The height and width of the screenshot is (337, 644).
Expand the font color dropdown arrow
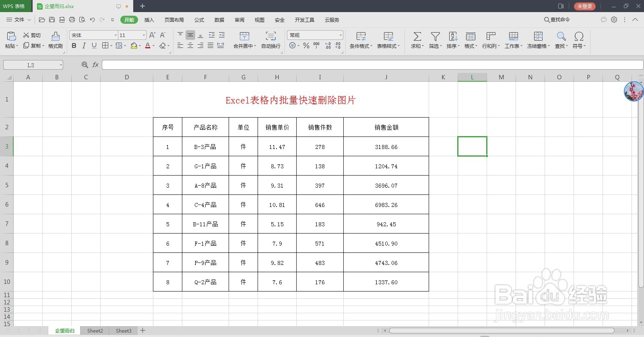coord(153,46)
